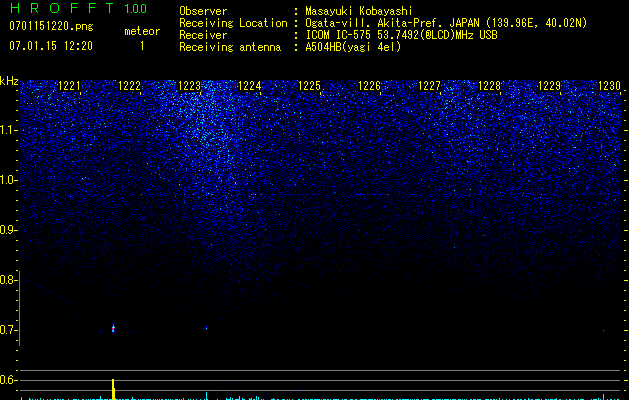Viewport: 629px width, 400px height.
Task: Click the kHz axis unit label
Action: click(x=9, y=81)
